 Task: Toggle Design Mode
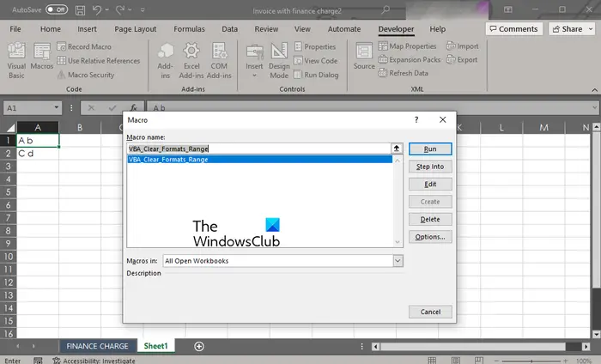279,61
